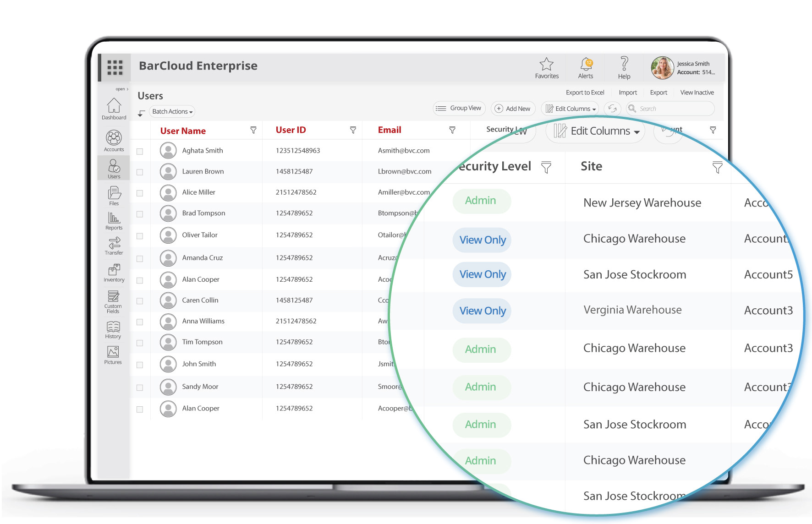This screenshot has height=524, width=812.
Task: Click the return arrow icon beside Batch Actions
Action: pyautogui.click(x=141, y=113)
